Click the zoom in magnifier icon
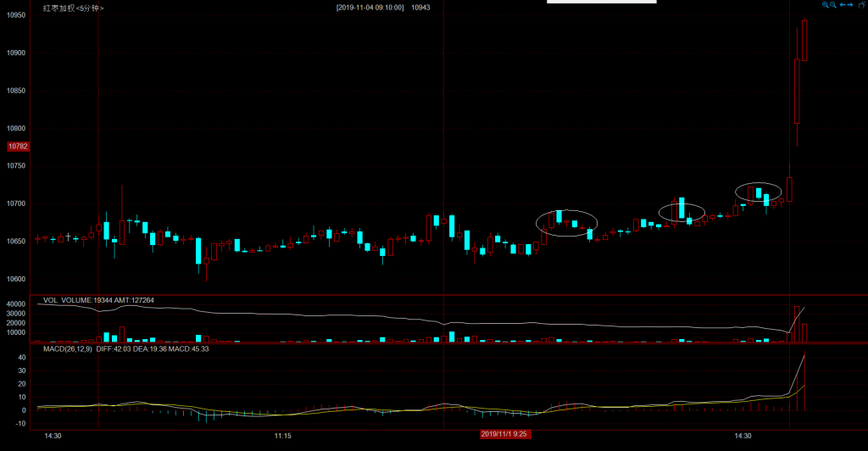This screenshot has width=868, height=451. pos(826,5)
